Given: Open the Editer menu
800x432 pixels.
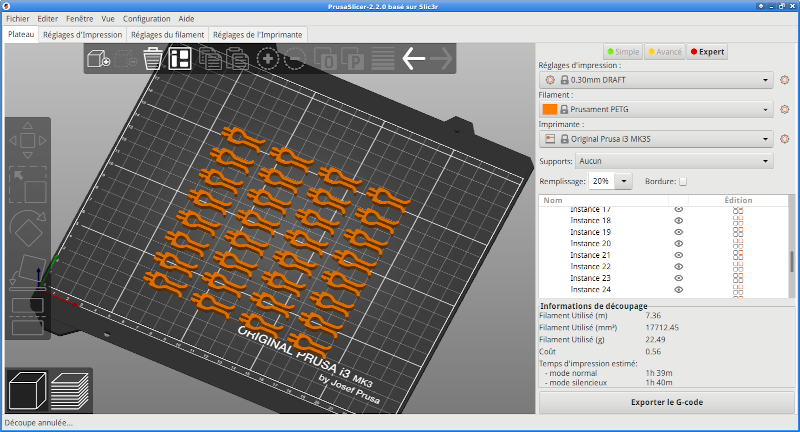Looking at the screenshot, I should pyautogui.click(x=47, y=18).
